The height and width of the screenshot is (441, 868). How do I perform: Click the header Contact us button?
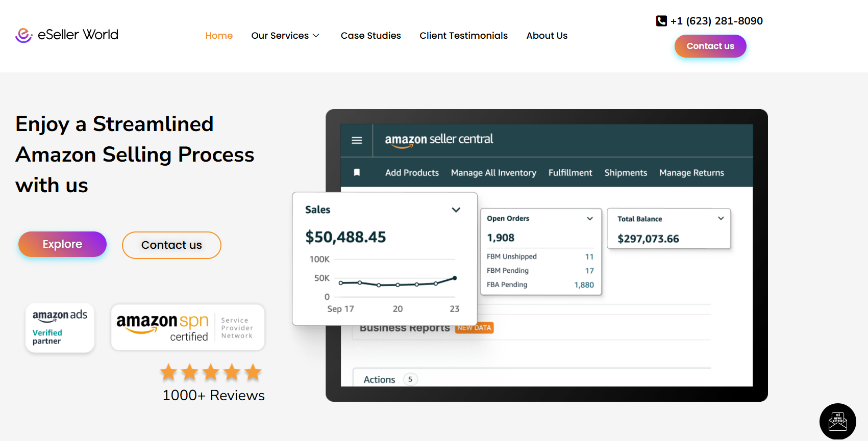[710, 46]
